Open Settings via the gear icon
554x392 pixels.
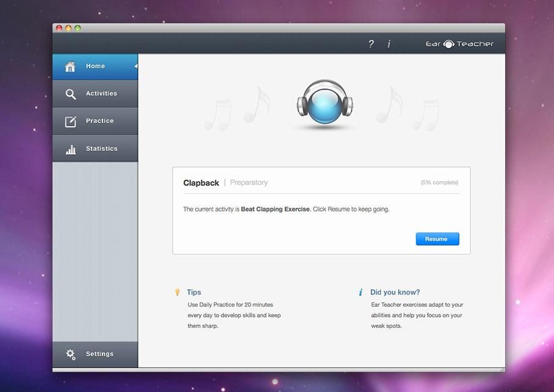tap(70, 354)
